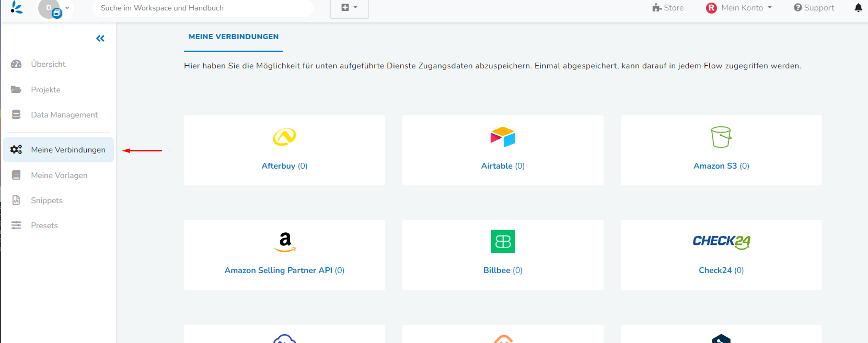Open the Airtable (0) connection link
868x343 pixels.
(503, 166)
